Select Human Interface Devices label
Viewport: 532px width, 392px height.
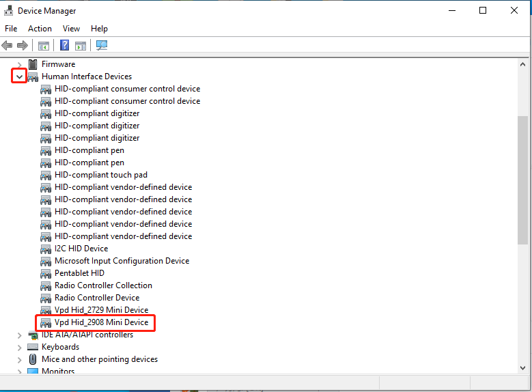click(x=87, y=76)
